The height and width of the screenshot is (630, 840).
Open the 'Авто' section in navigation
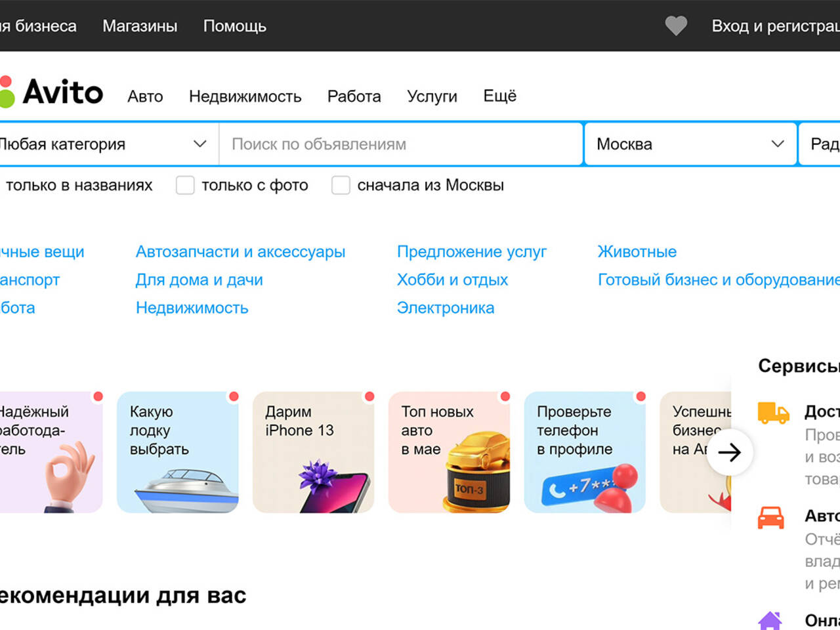tap(145, 96)
